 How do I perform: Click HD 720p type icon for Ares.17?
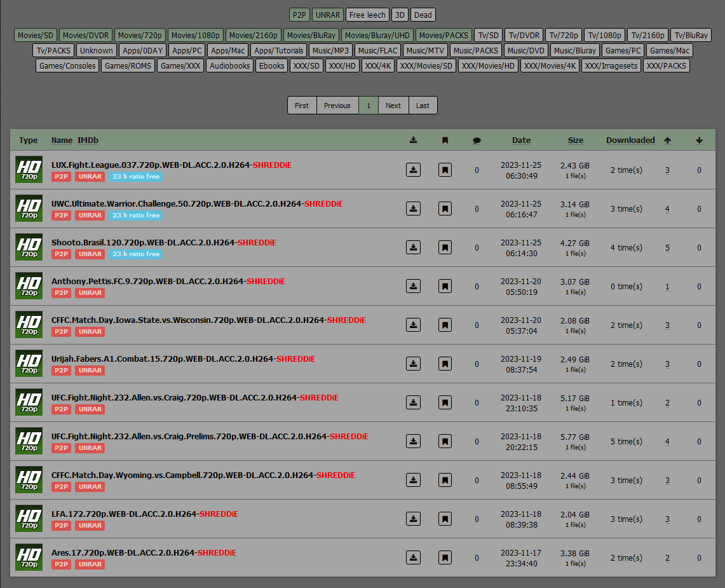tap(29, 557)
